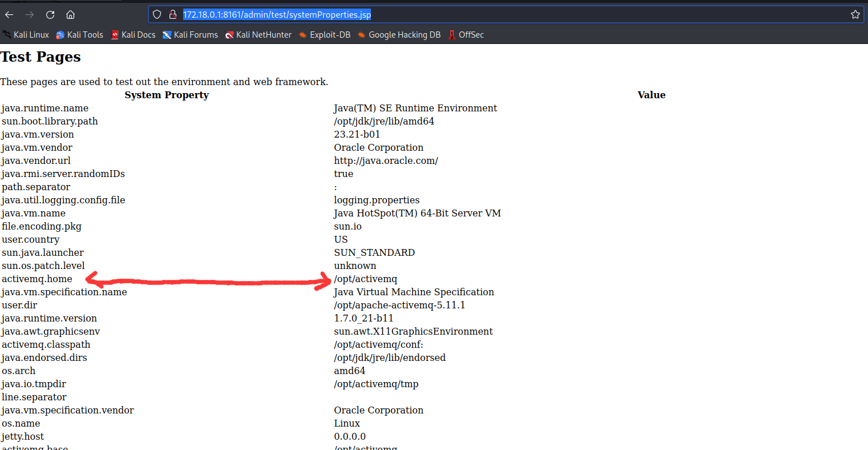The width and height of the screenshot is (868, 450).
Task: Click the sun.boot.library.path property
Action: (50, 121)
